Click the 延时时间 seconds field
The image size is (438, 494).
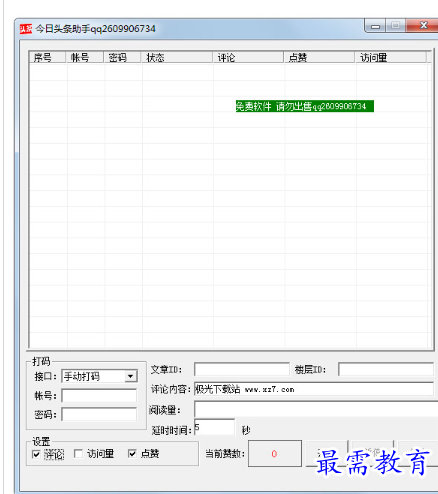pos(214,427)
